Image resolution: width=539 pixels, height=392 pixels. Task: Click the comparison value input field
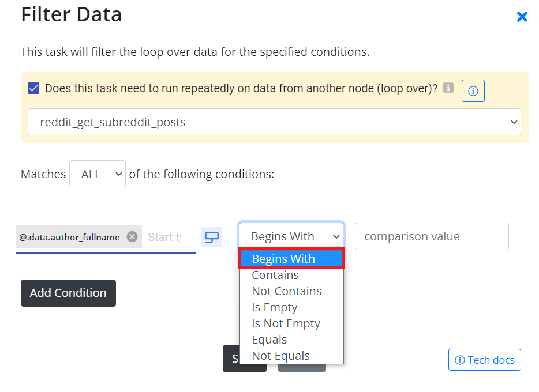tap(432, 236)
